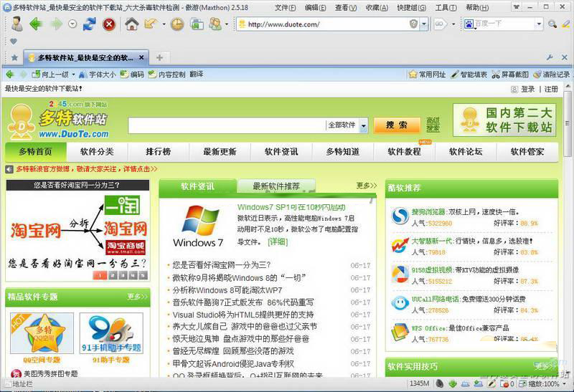This screenshot has width=574, height=392.
Task: Click 更多>> in the 精品软件专题 header
Action: tap(137, 297)
